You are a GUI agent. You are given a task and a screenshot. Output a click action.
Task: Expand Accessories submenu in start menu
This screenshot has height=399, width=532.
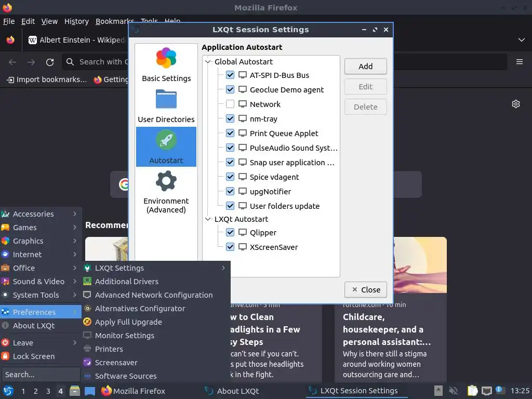point(41,214)
